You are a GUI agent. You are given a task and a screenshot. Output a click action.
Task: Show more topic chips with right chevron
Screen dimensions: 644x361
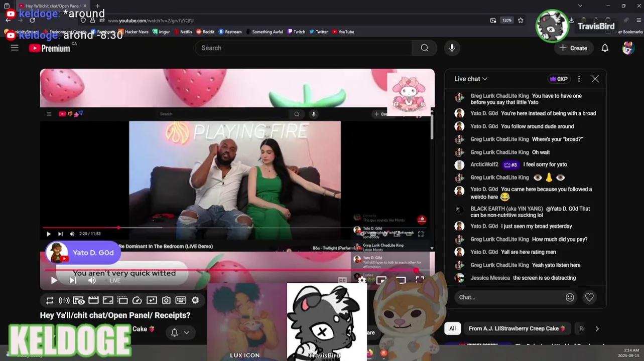pyautogui.click(x=597, y=329)
